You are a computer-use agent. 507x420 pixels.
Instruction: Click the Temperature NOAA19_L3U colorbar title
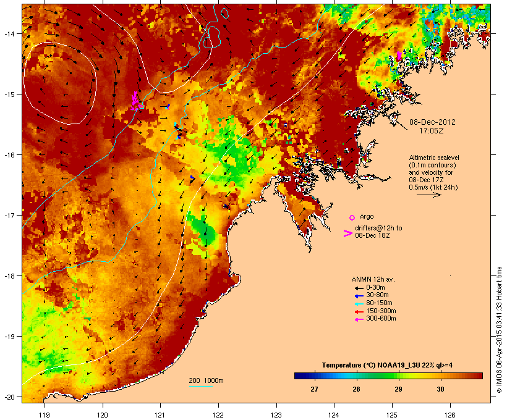[387, 366]
